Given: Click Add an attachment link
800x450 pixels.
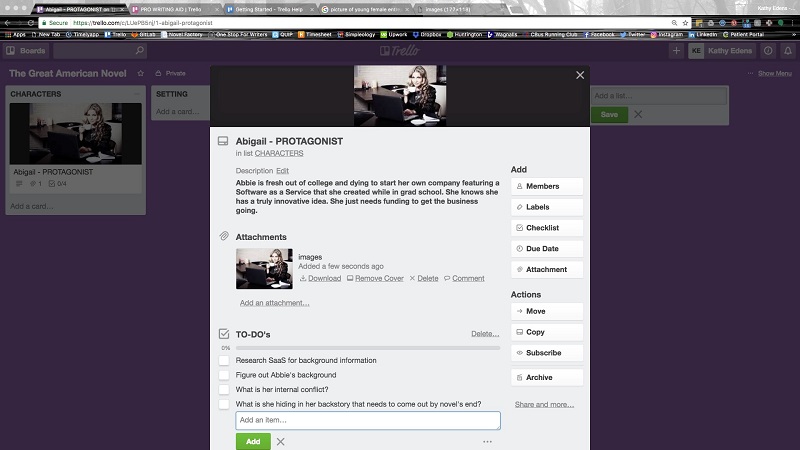Looking at the screenshot, I should point(274,303).
